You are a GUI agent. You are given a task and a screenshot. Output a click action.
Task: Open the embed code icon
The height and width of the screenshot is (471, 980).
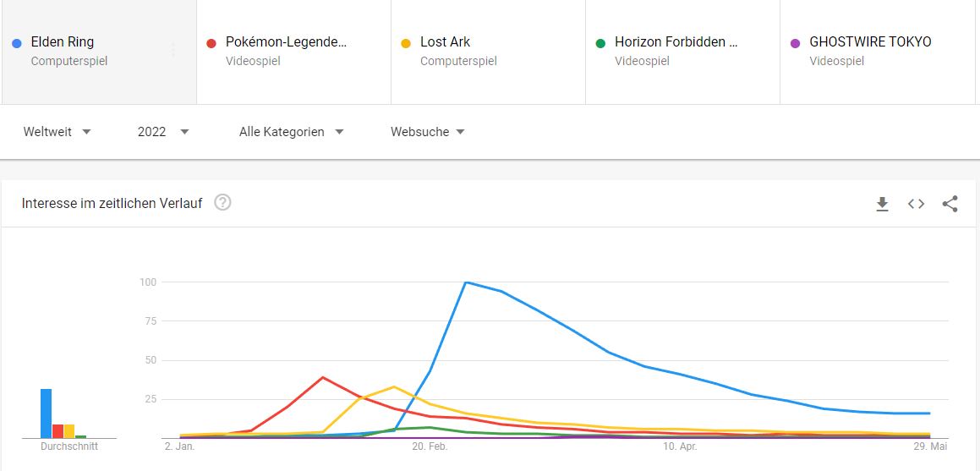(x=916, y=204)
